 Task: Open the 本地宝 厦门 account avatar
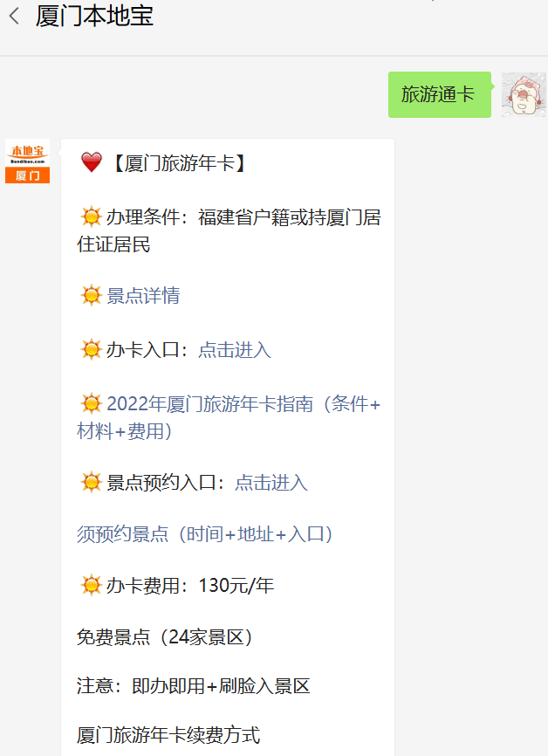click(x=27, y=161)
